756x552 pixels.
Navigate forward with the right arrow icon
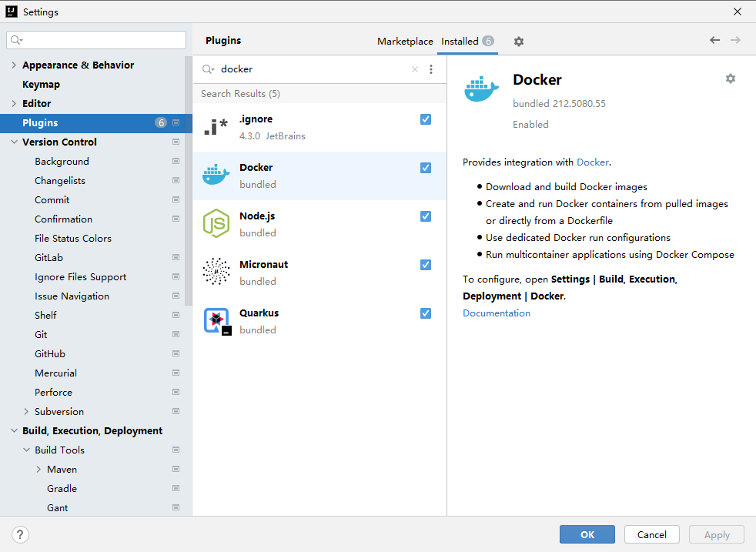click(x=735, y=40)
